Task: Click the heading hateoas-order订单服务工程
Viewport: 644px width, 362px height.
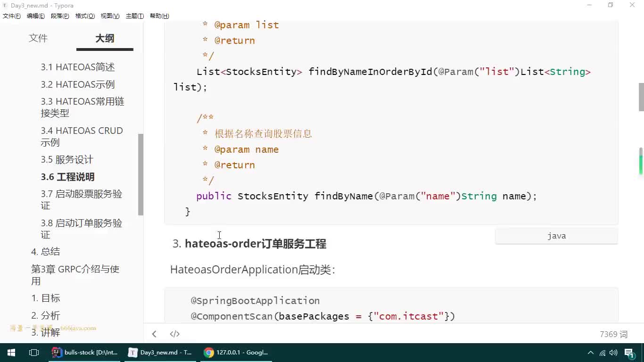Action: coord(256,244)
